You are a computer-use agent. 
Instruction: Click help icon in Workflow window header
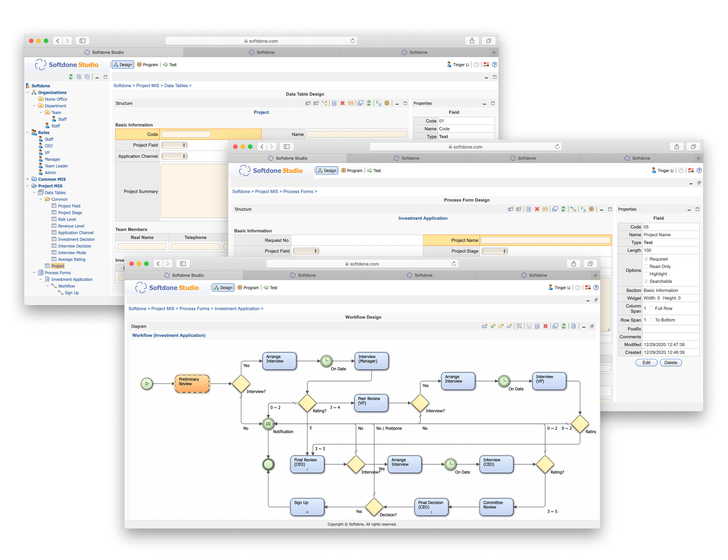tap(596, 288)
